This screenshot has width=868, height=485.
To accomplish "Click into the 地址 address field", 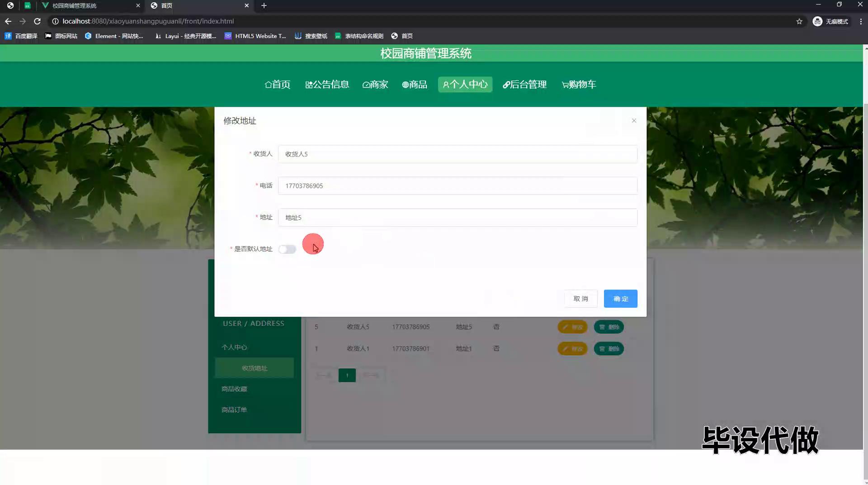I will [x=457, y=218].
